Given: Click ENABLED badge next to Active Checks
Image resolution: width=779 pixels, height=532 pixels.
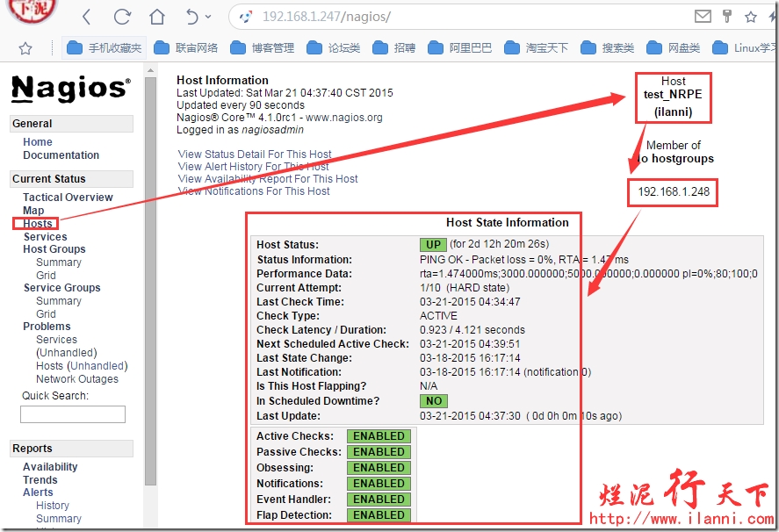Looking at the screenshot, I should coord(379,436).
